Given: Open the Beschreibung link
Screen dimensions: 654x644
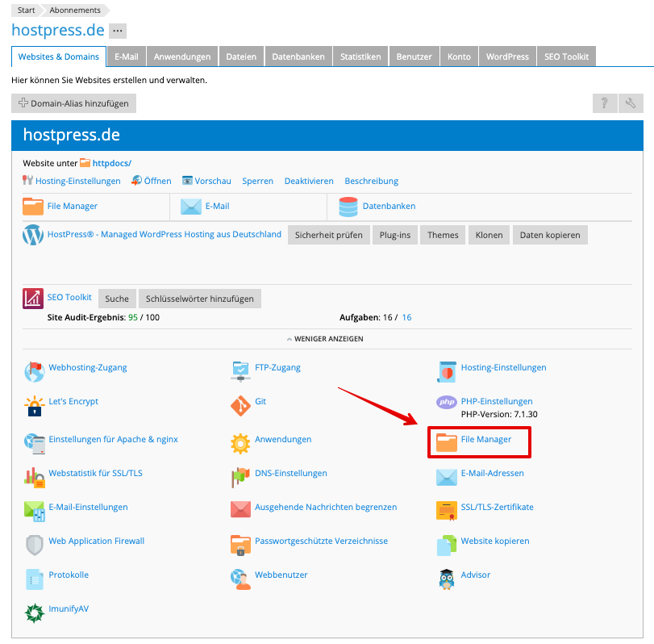Looking at the screenshot, I should coord(372,181).
